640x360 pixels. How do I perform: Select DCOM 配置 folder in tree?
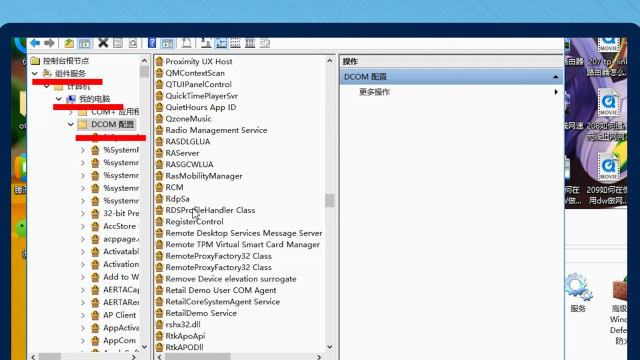coord(112,124)
